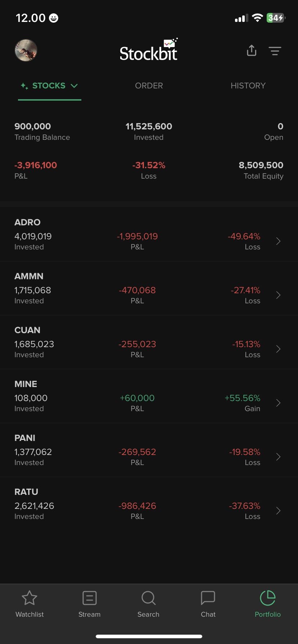Open the Watchlist star icon
This screenshot has height=644, width=298.
[30, 598]
